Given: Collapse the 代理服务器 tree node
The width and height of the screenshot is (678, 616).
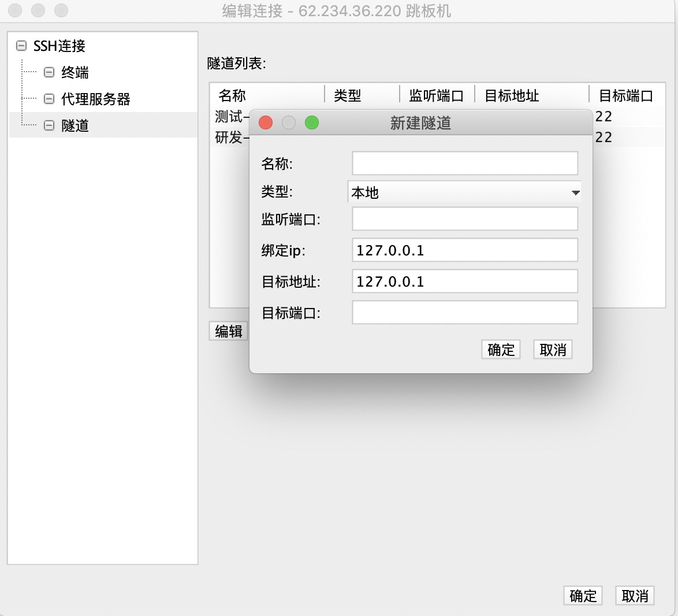Looking at the screenshot, I should [49, 98].
